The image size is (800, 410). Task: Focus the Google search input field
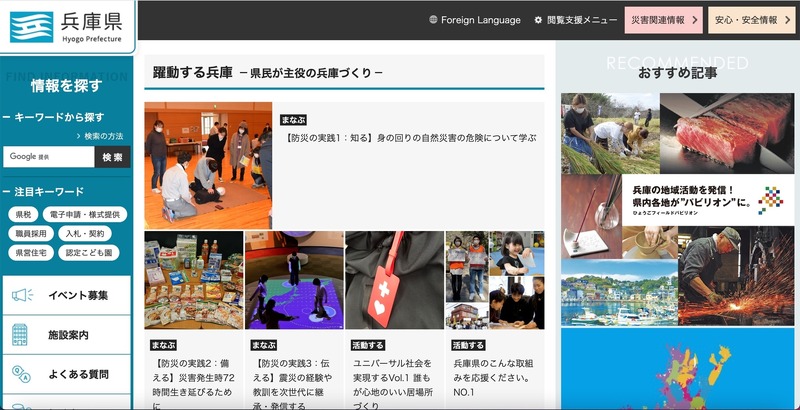(x=48, y=157)
